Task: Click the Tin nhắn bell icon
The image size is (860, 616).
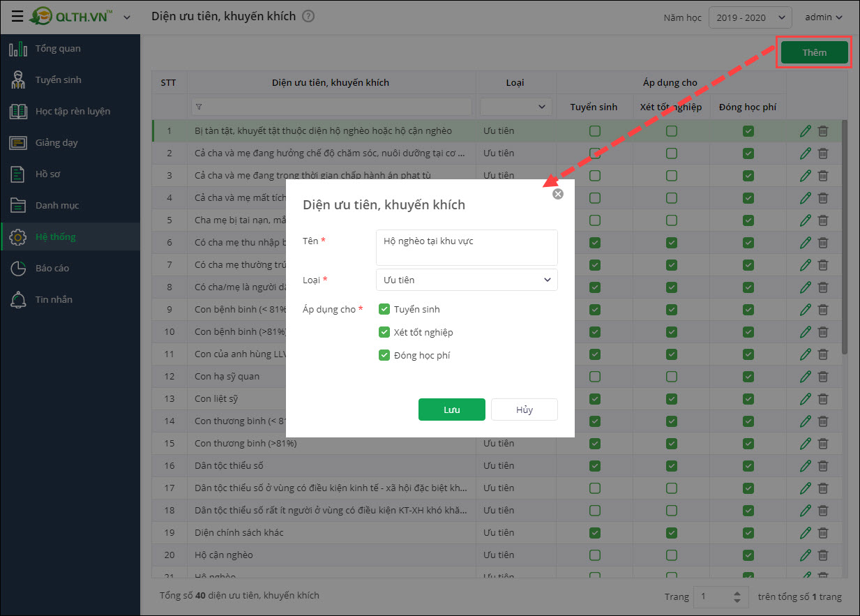Action: 18,300
